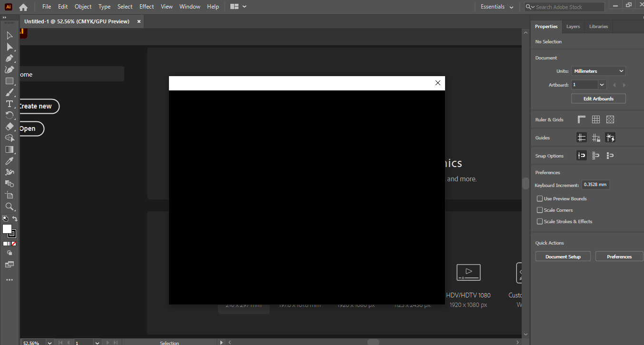Activate the Zoom tool
Viewport: 644px width, 345px height.
point(10,207)
